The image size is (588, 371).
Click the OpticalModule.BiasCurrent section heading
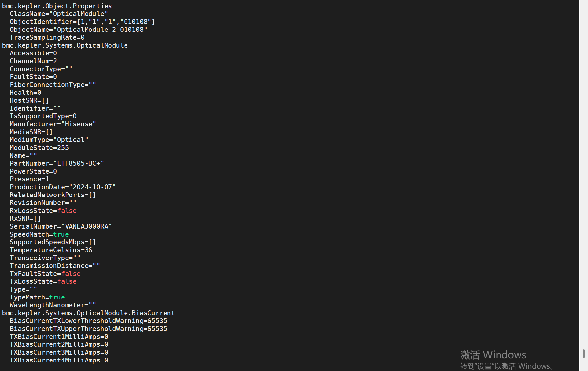click(88, 313)
